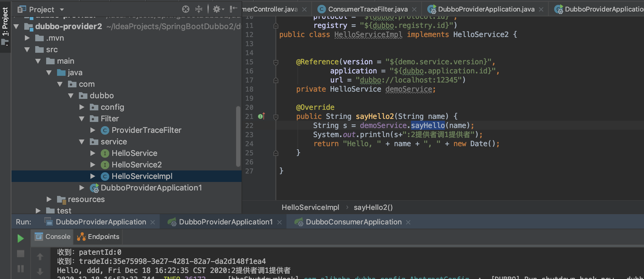The image size is (644, 279).
Task: Click the implements-method gutter icon on line 21
Action: click(x=261, y=116)
